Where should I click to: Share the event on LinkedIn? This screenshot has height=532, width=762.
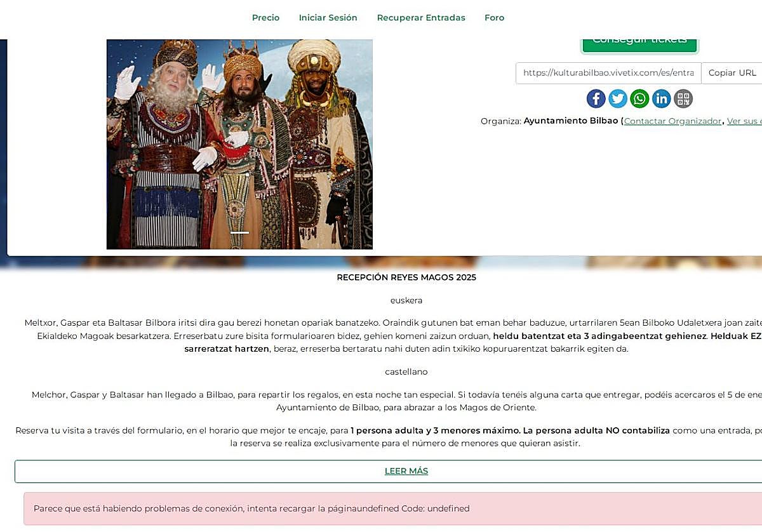point(661,98)
